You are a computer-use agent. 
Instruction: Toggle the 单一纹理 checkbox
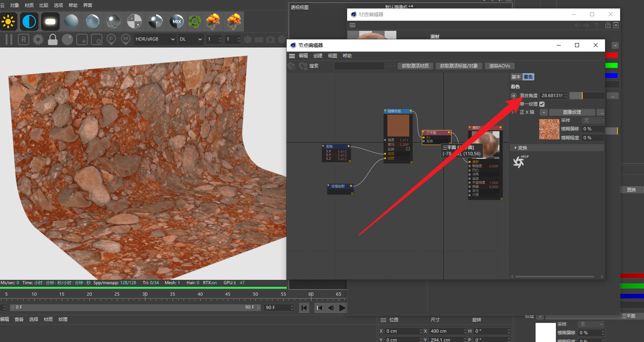542,104
